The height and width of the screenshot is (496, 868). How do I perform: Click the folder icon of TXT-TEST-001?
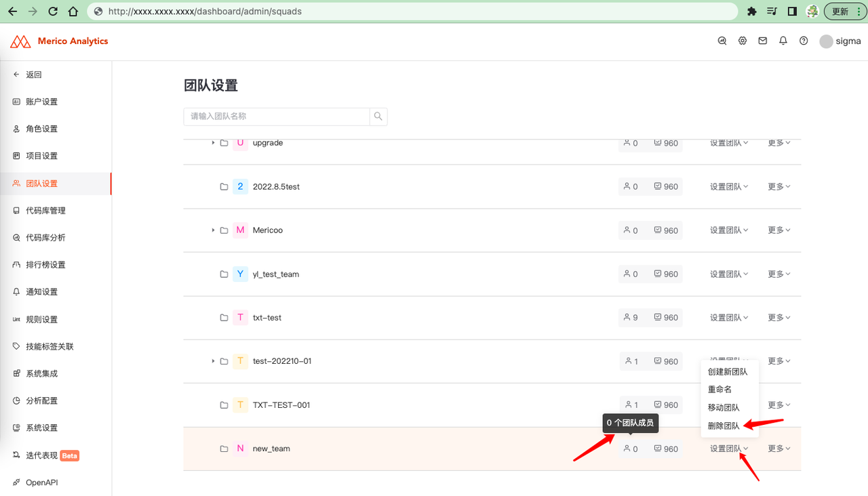pyautogui.click(x=224, y=405)
